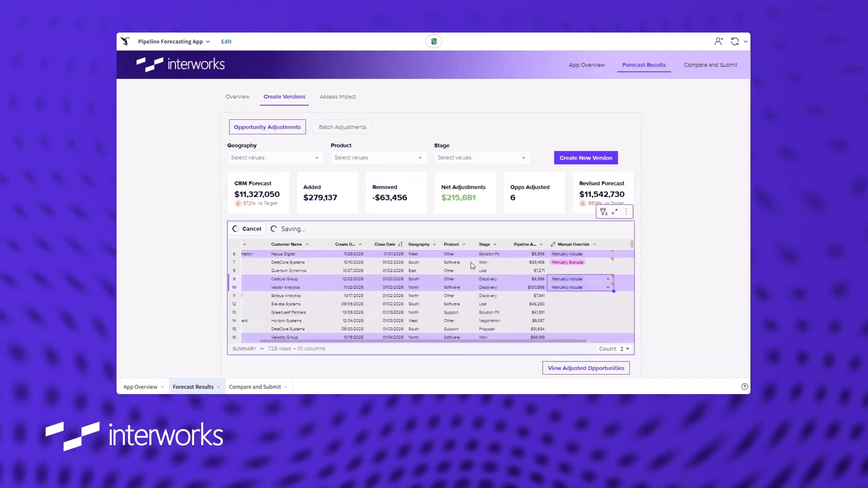Switch to Batch Adjustments tab

(342, 127)
